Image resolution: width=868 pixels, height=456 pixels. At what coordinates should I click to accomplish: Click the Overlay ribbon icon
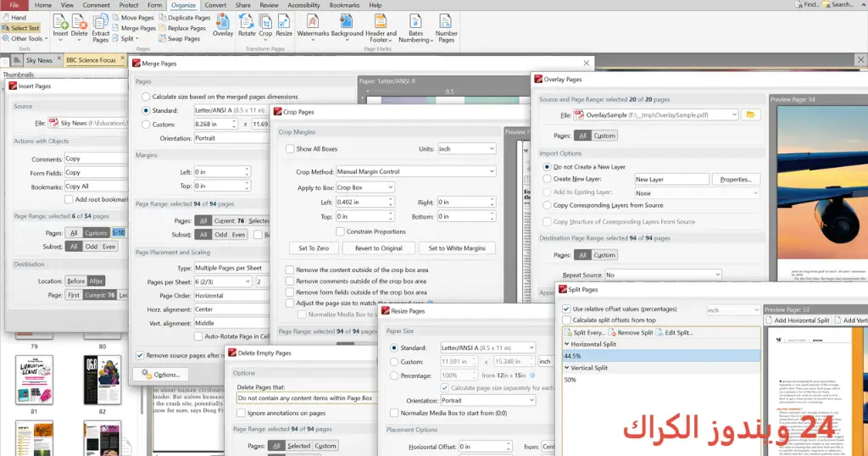click(x=223, y=26)
